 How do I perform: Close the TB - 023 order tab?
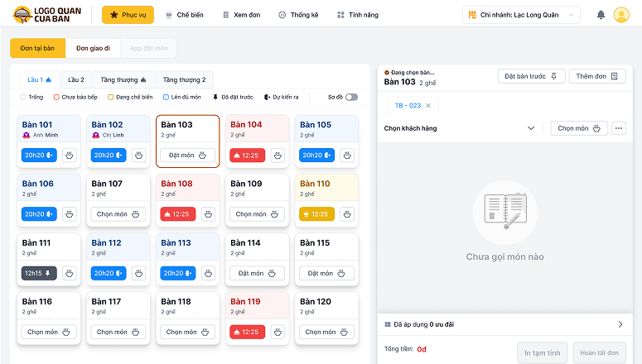tap(428, 106)
